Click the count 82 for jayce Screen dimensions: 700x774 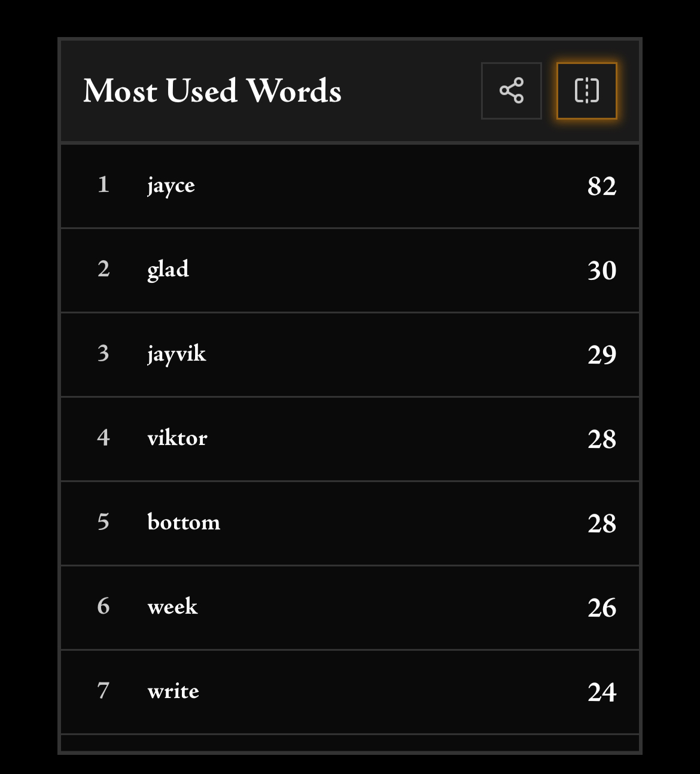(x=601, y=186)
